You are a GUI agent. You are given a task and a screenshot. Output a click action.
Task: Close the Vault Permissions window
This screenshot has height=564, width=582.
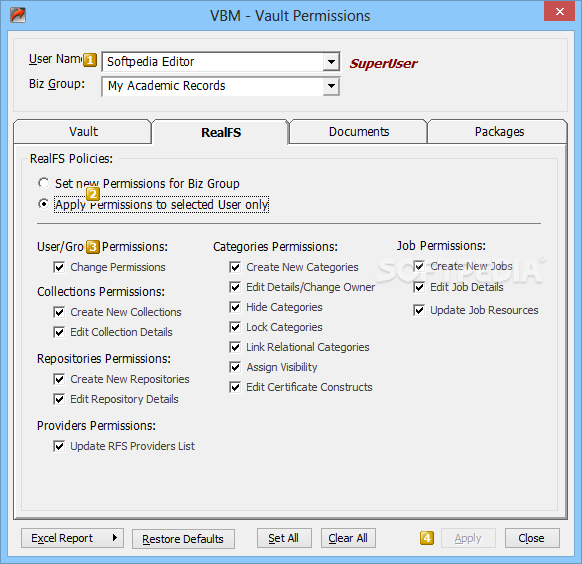point(559,12)
